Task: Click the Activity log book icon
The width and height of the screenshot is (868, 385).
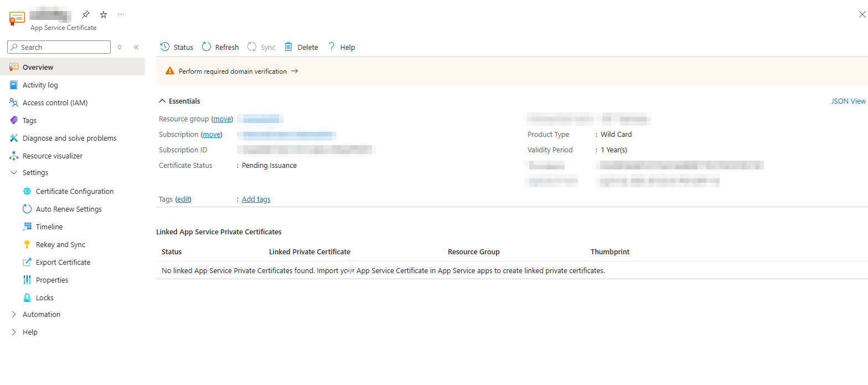Action: (x=14, y=85)
